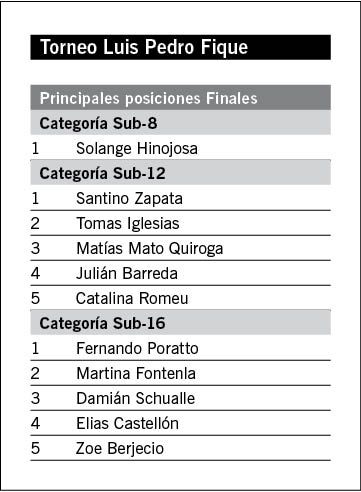Image resolution: width=361 pixels, height=492 pixels.
Task: Click position number 2 beside Tomas Iglesias
Action: point(35,223)
